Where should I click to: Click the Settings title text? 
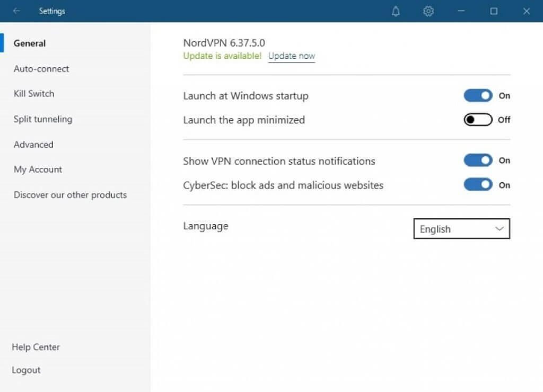(x=52, y=11)
